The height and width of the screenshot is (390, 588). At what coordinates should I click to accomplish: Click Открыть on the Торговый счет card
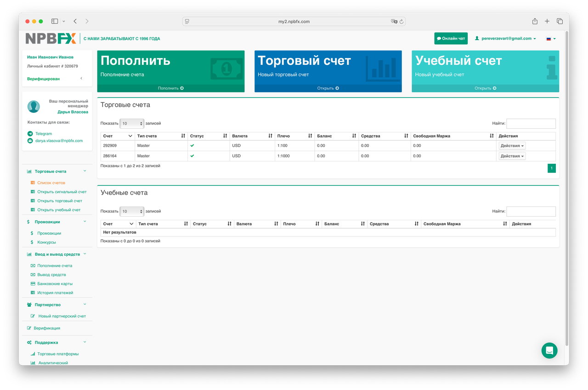[328, 88]
